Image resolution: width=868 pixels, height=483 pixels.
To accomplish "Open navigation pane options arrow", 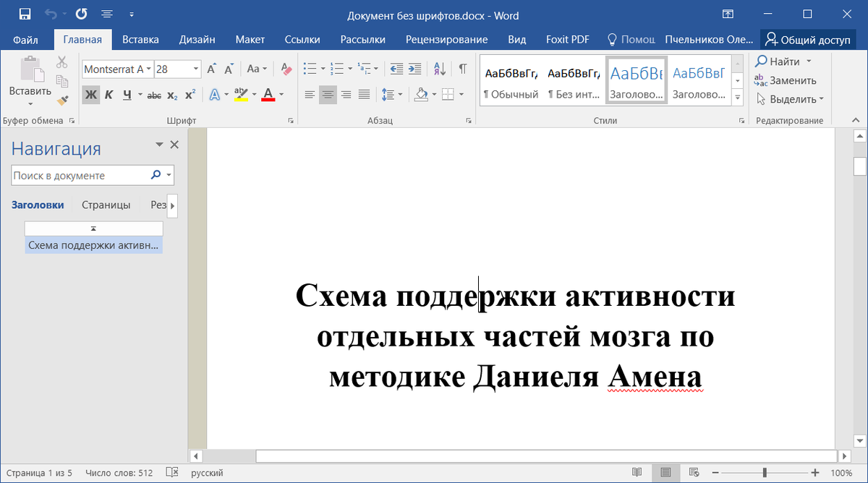I will (159, 145).
